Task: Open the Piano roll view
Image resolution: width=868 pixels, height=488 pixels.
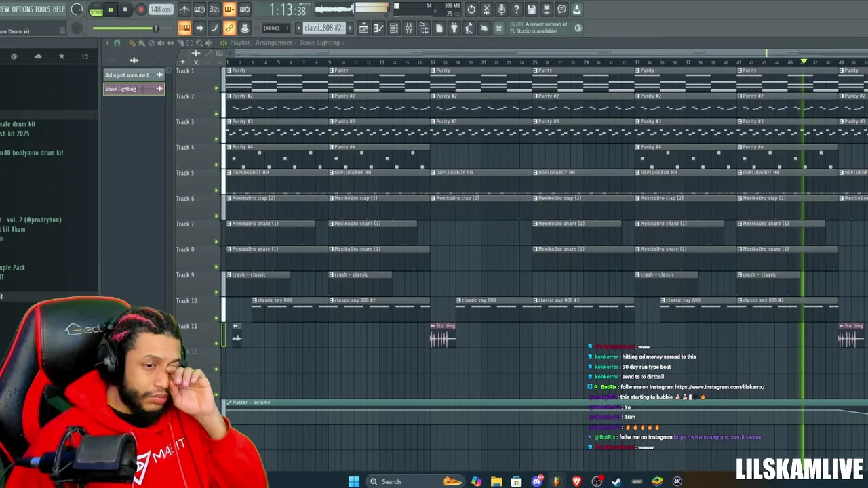Action: 378,28
